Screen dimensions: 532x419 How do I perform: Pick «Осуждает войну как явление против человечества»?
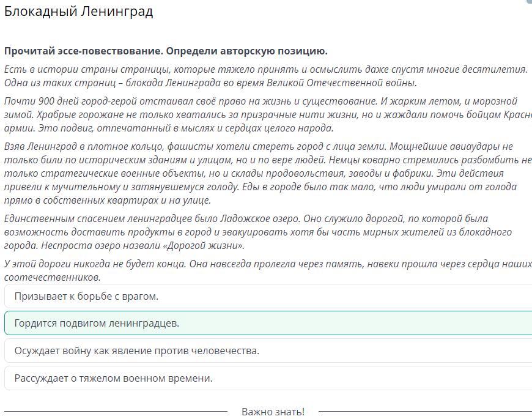(137, 351)
